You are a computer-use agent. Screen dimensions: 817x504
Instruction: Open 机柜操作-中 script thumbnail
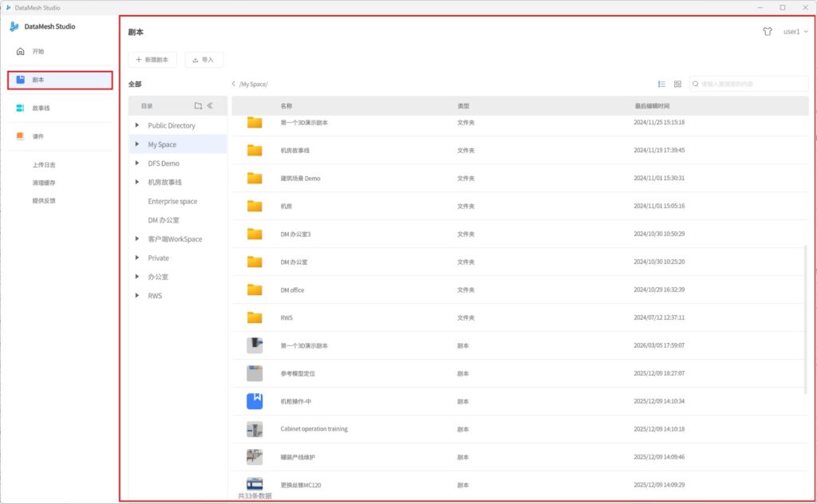pyautogui.click(x=255, y=401)
